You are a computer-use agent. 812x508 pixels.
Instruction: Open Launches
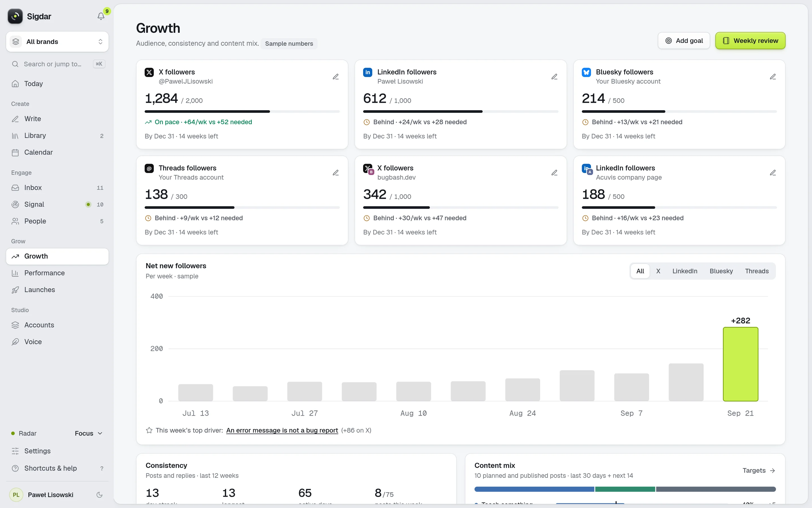58,290
